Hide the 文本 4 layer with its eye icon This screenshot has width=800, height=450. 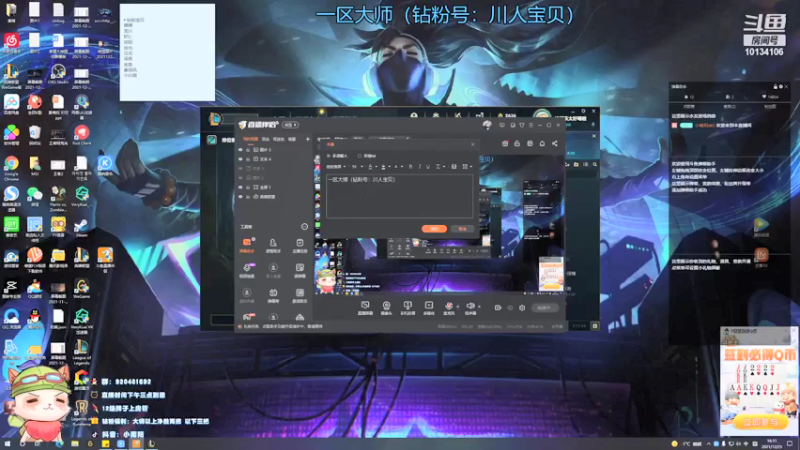coord(240,159)
